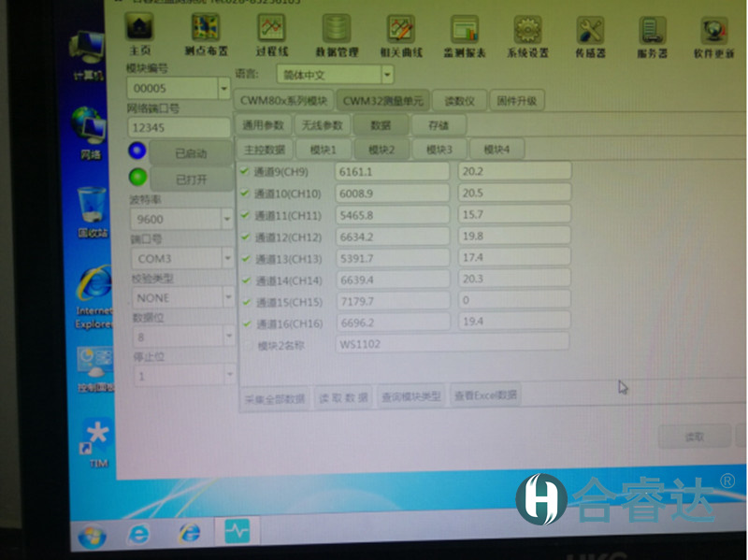Toggle the 通道12(CH12) checkbox

tap(246, 237)
